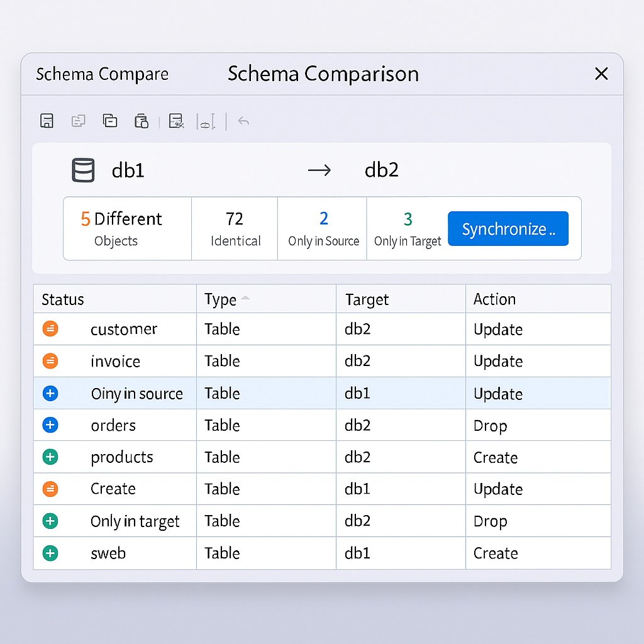Select the Refresh comparison icon in the toolbar
This screenshot has width=644, height=644.
79,121
